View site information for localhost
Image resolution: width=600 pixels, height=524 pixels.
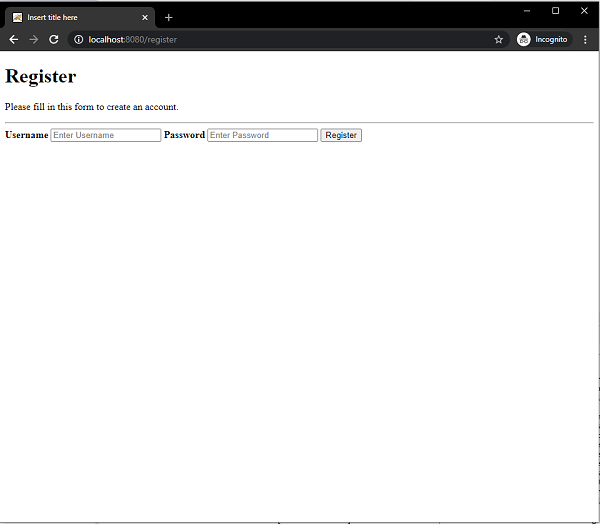[79, 39]
